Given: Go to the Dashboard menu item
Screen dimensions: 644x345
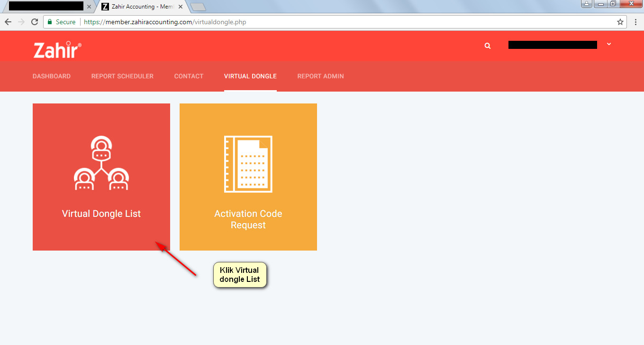Looking at the screenshot, I should tap(52, 76).
